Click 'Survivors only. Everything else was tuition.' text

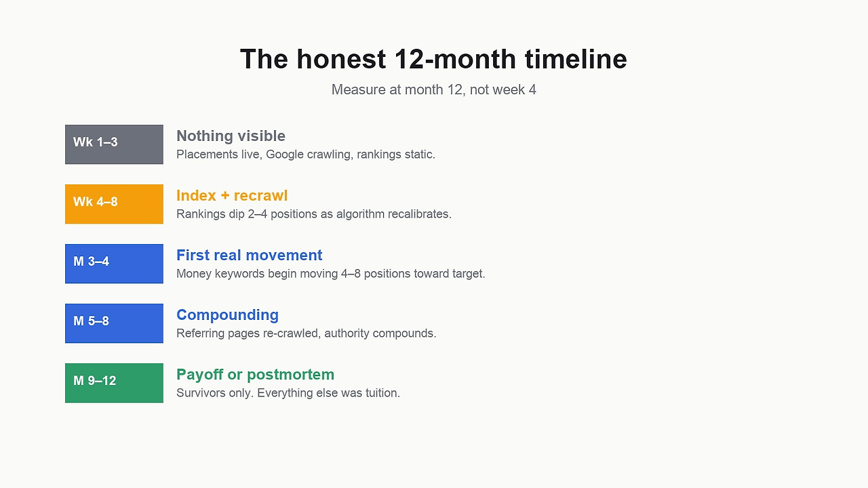[288, 393]
